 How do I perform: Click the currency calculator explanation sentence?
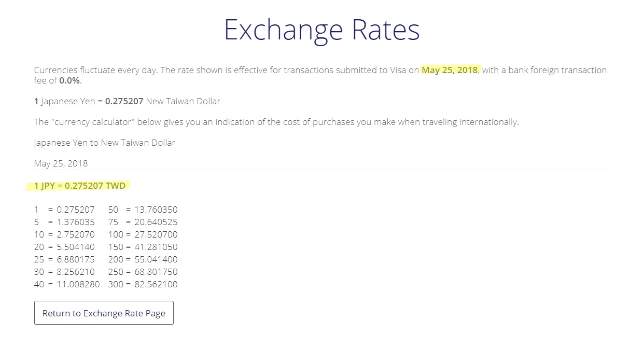click(x=276, y=122)
